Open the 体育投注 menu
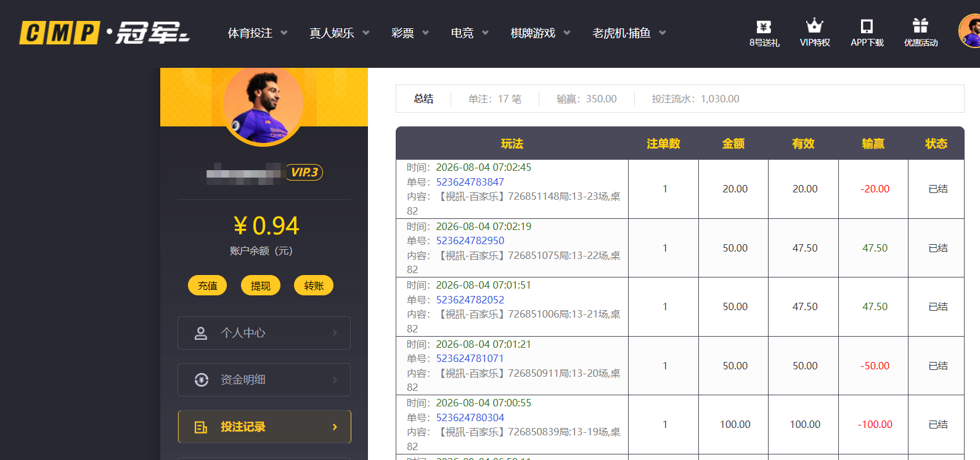The width and height of the screenshot is (980, 460). 250,33
